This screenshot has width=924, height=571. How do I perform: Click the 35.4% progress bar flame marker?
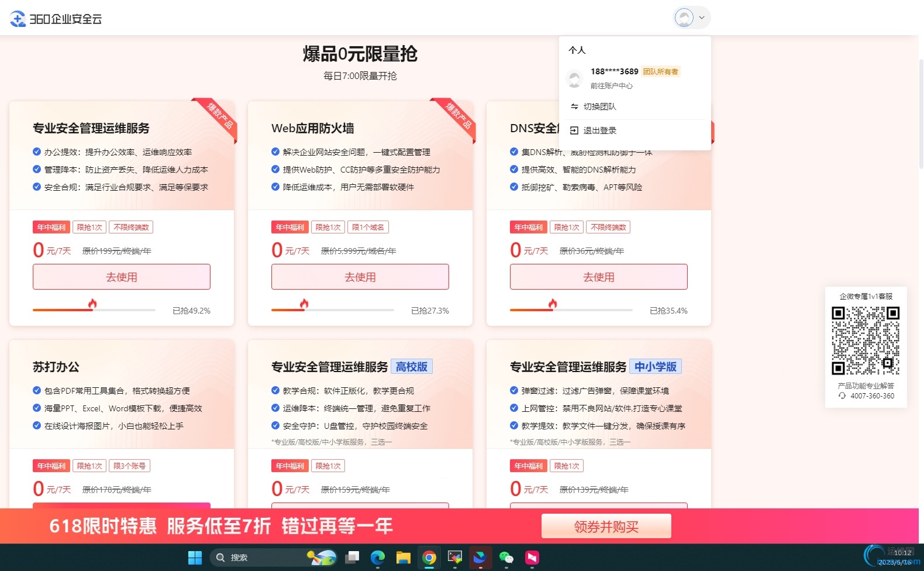click(553, 304)
